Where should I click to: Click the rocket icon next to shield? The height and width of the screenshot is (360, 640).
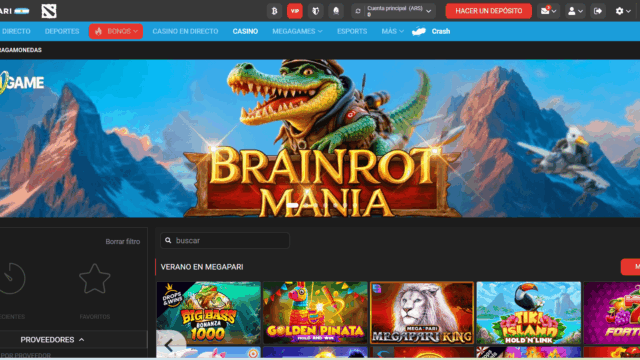coord(336,11)
